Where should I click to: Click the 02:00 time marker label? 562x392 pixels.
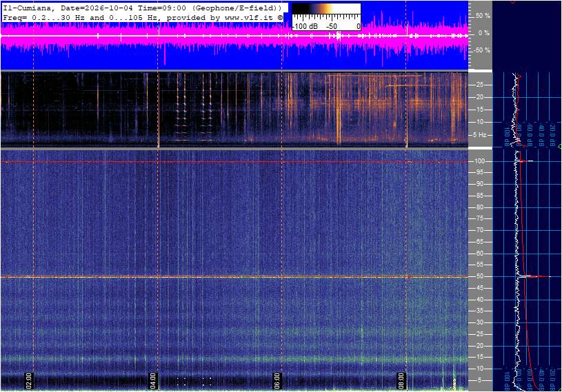coord(29,380)
